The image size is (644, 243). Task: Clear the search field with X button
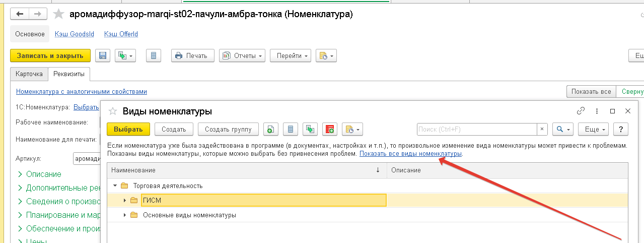pyautogui.click(x=542, y=130)
